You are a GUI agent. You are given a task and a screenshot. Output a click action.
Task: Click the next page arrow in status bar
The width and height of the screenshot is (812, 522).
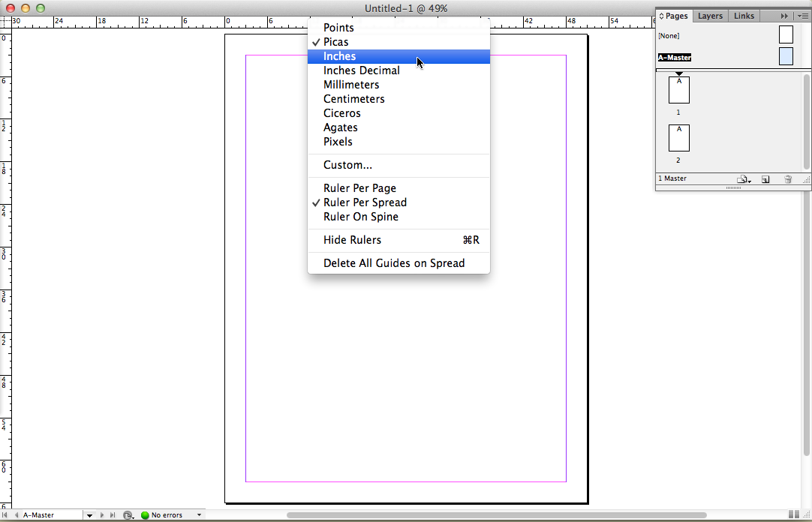pyautogui.click(x=102, y=515)
